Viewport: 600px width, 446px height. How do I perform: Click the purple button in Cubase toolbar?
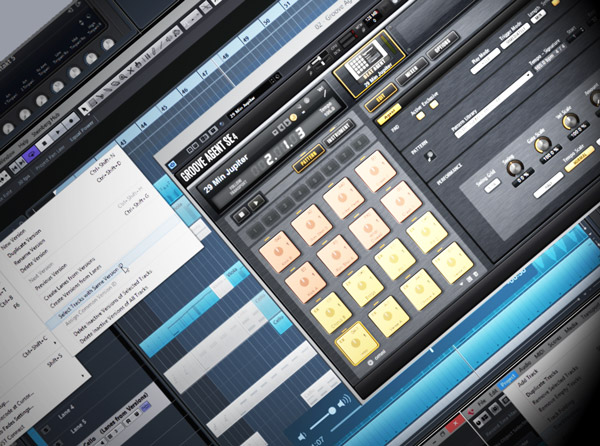[30, 155]
